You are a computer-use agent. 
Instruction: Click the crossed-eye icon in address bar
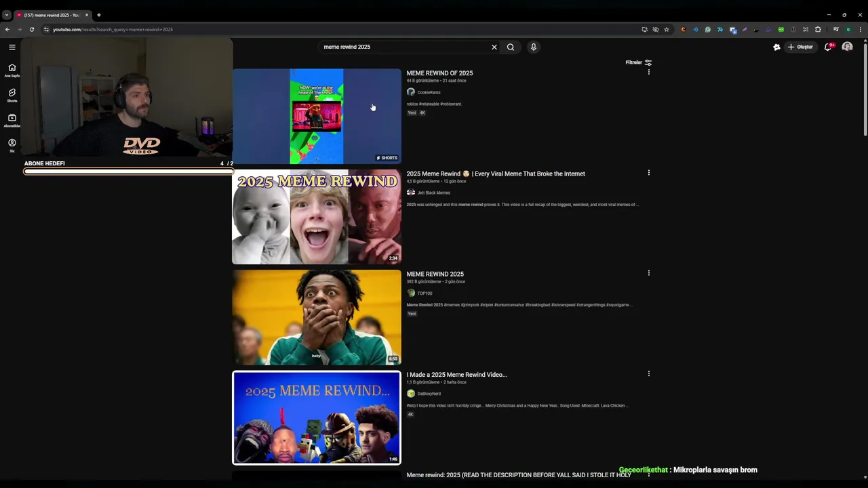[x=655, y=29]
